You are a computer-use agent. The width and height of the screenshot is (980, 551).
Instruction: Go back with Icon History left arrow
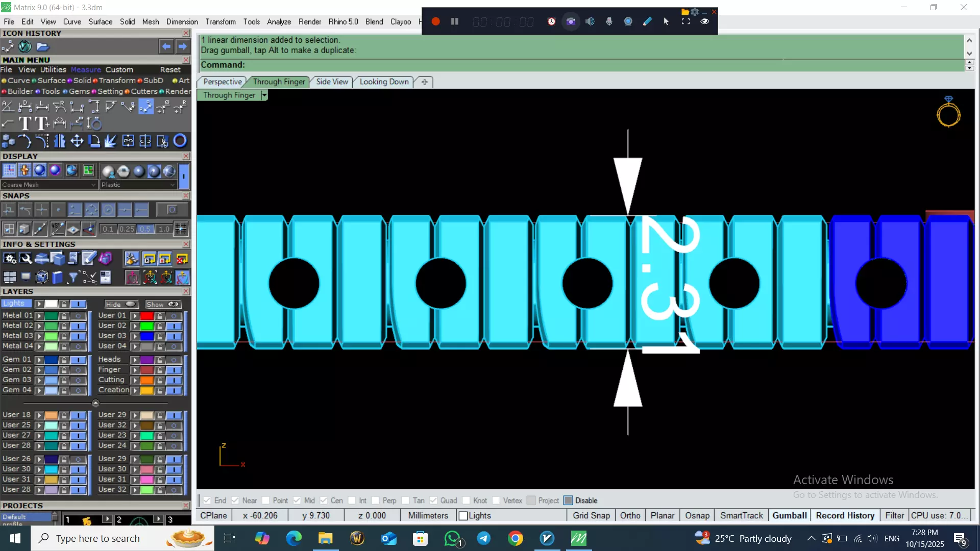click(x=166, y=46)
